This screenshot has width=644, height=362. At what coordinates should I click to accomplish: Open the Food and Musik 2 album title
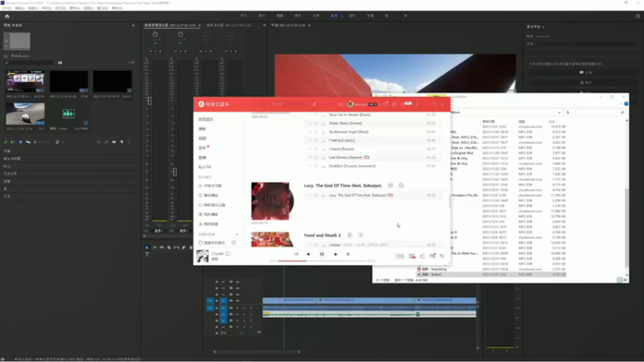[x=323, y=235]
